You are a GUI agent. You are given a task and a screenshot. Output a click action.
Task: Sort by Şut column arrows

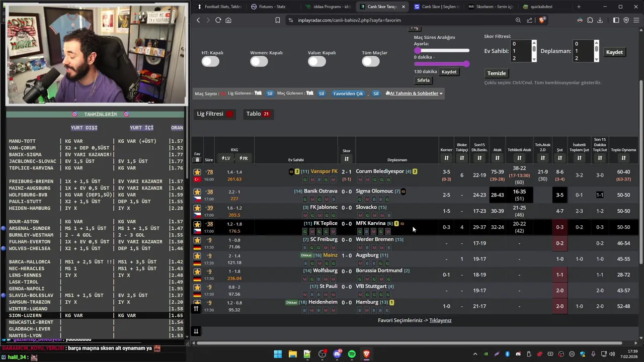click(559, 158)
